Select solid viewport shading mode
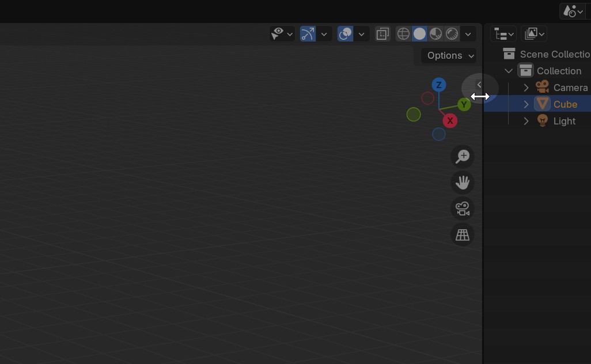This screenshot has height=364, width=591. point(419,34)
